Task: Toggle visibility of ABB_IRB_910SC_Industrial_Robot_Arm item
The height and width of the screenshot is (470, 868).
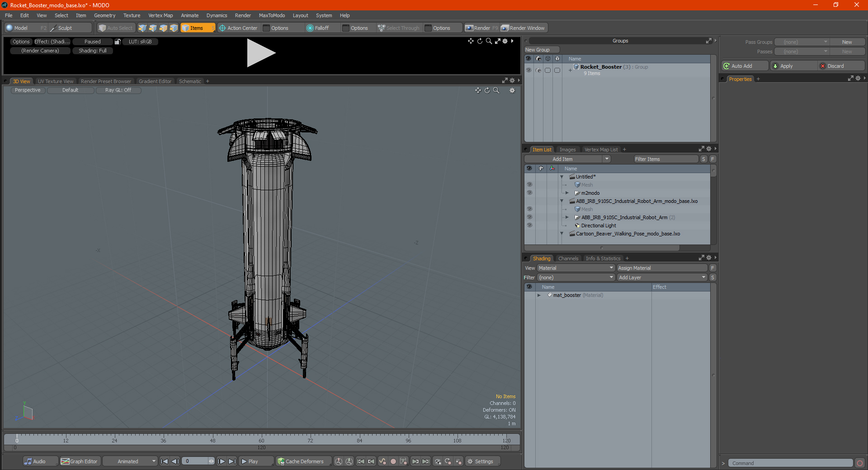Action: click(529, 217)
